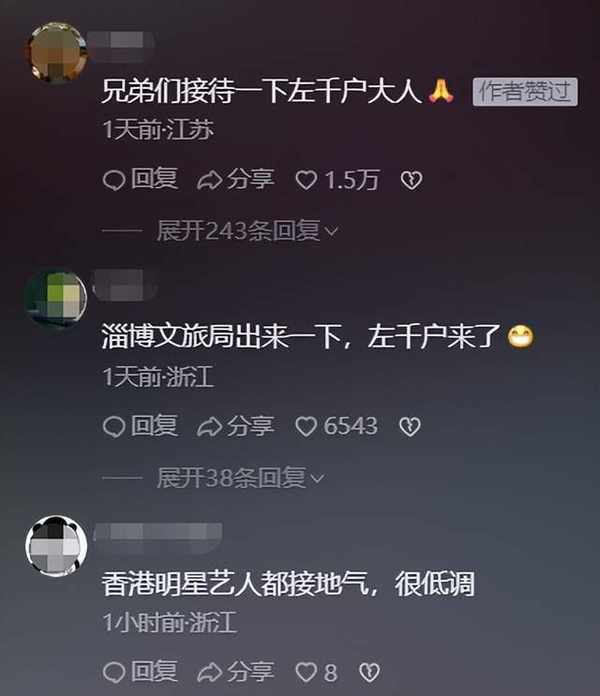
Task: Tap broken heart on 香港明星艺人 comment
Action: tap(369, 673)
